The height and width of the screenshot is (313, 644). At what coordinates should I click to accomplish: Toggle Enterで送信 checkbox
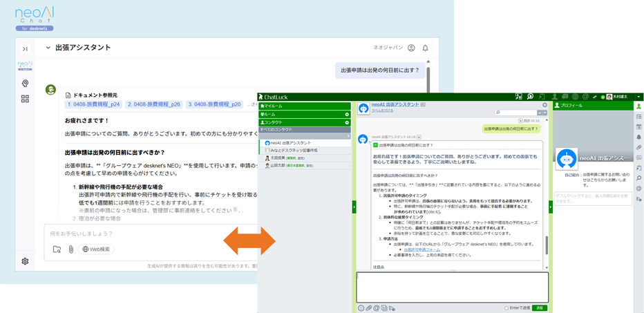click(x=506, y=307)
